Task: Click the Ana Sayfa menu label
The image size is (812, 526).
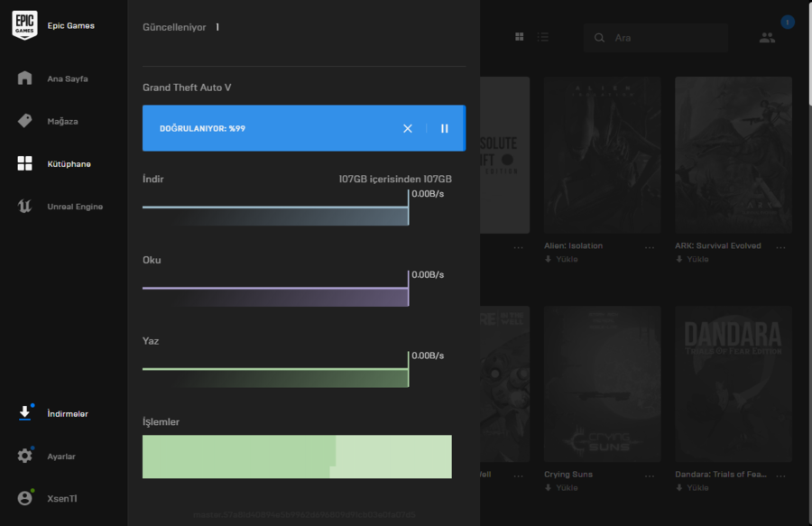Action: point(68,78)
